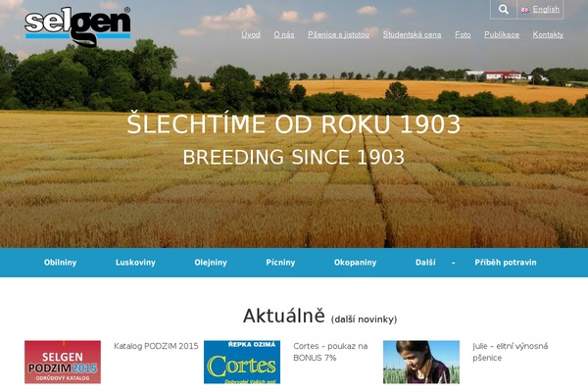The width and height of the screenshot is (588, 392).
Task: Click the další novinky link
Action: click(364, 319)
